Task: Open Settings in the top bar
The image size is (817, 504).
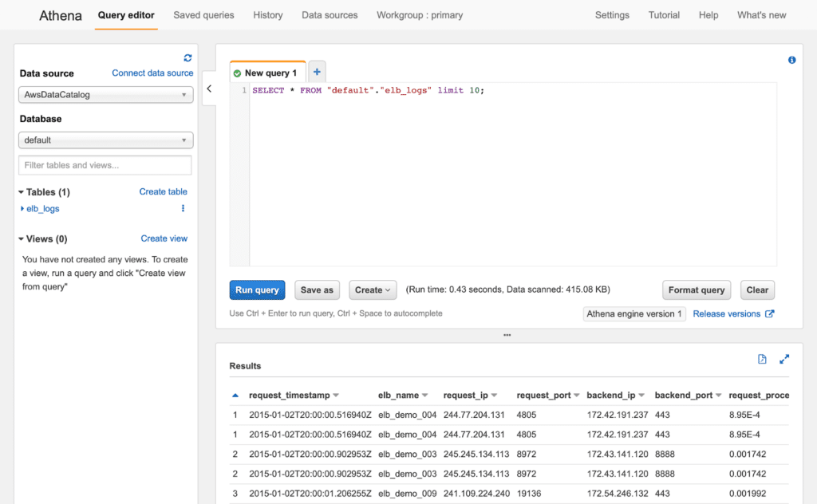Action: pyautogui.click(x=612, y=15)
